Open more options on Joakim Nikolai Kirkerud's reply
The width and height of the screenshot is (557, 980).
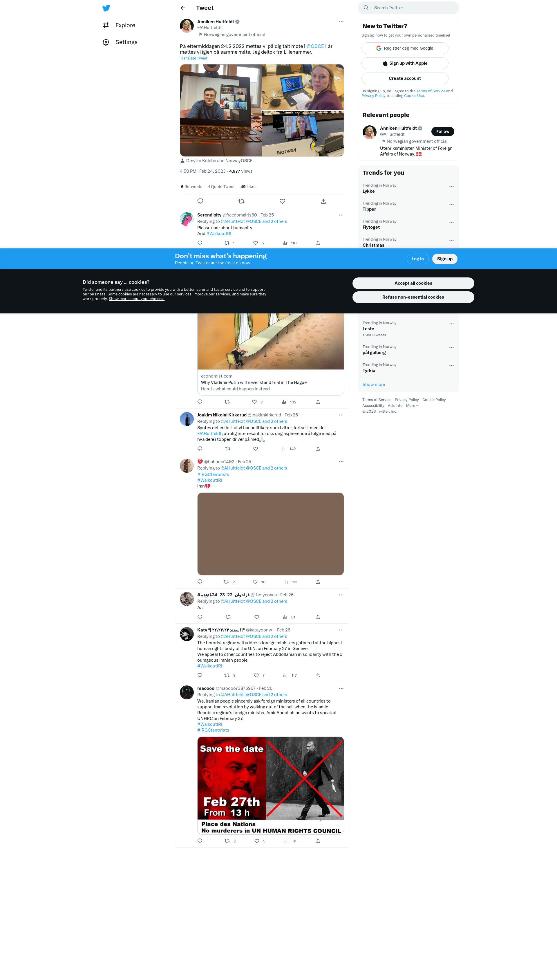point(341,415)
